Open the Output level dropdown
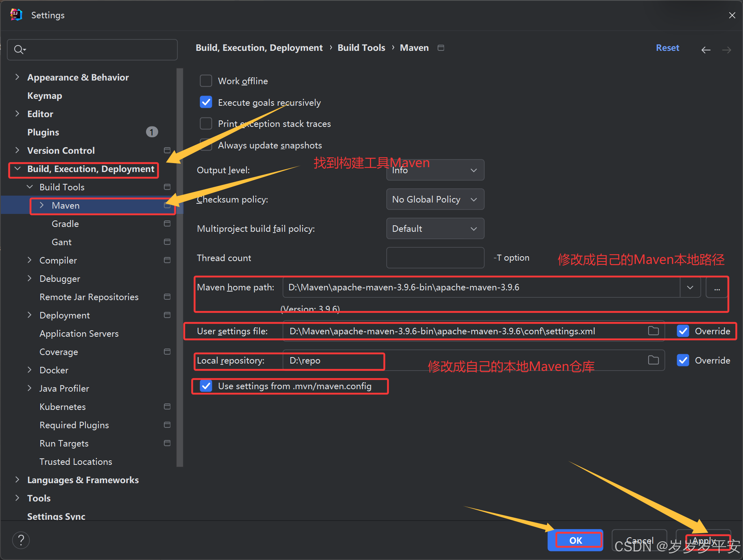This screenshot has height=560, width=743. pyautogui.click(x=435, y=170)
